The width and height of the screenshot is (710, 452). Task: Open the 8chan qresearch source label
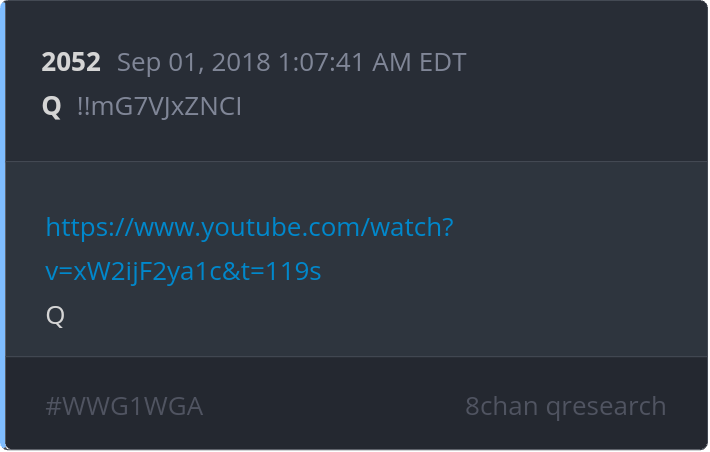click(x=566, y=406)
